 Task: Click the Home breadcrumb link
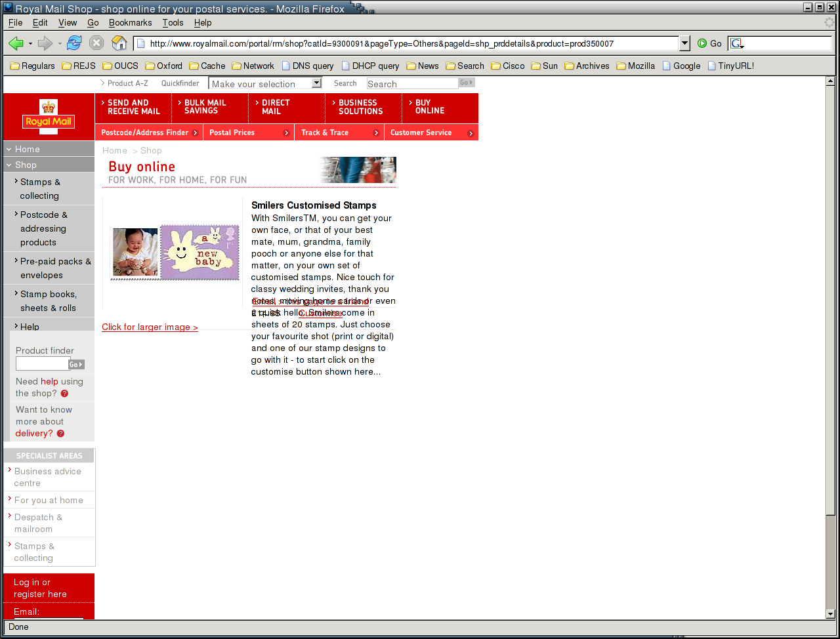(115, 150)
